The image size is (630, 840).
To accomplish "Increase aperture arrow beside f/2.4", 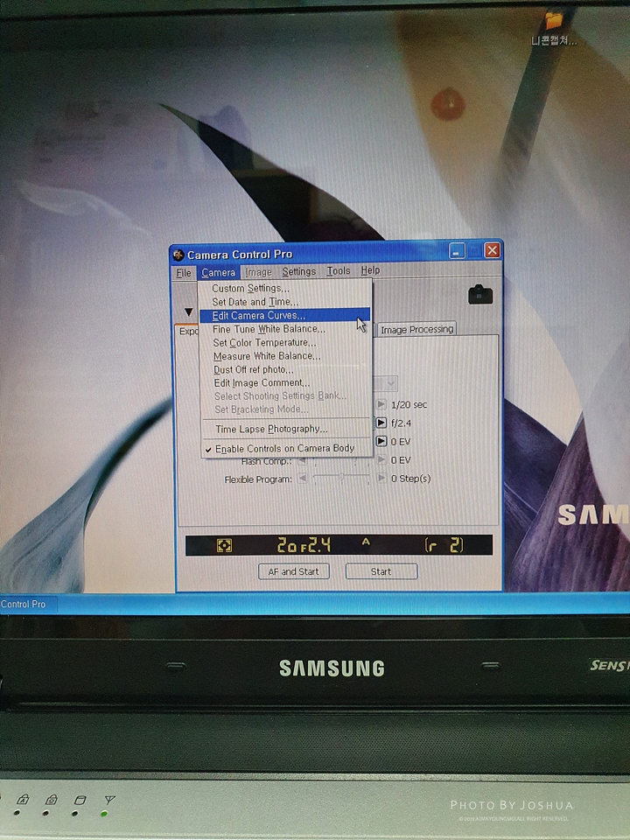I will (x=381, y=423).
